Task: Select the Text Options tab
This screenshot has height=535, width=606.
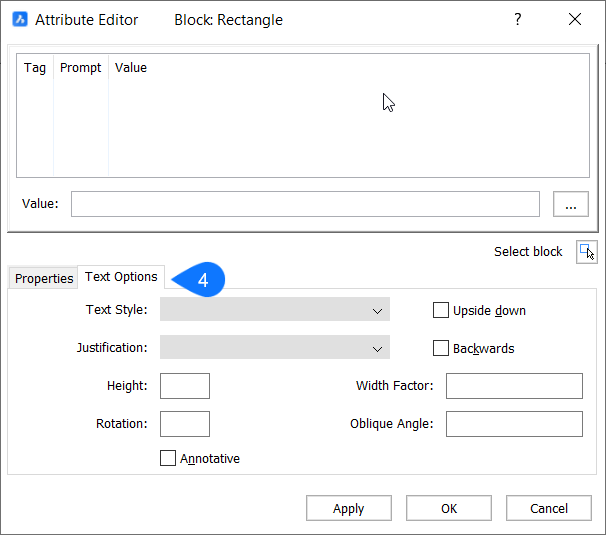Action: 121,277
